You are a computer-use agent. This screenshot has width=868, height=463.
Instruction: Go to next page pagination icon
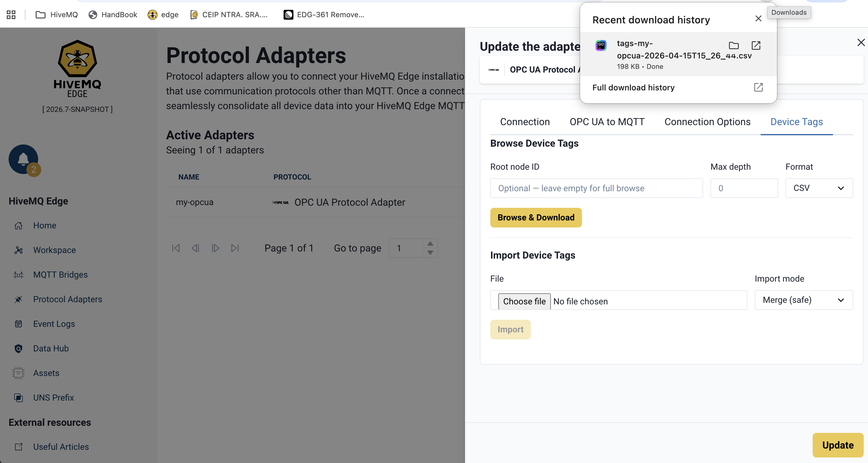(x=215, y=248)
